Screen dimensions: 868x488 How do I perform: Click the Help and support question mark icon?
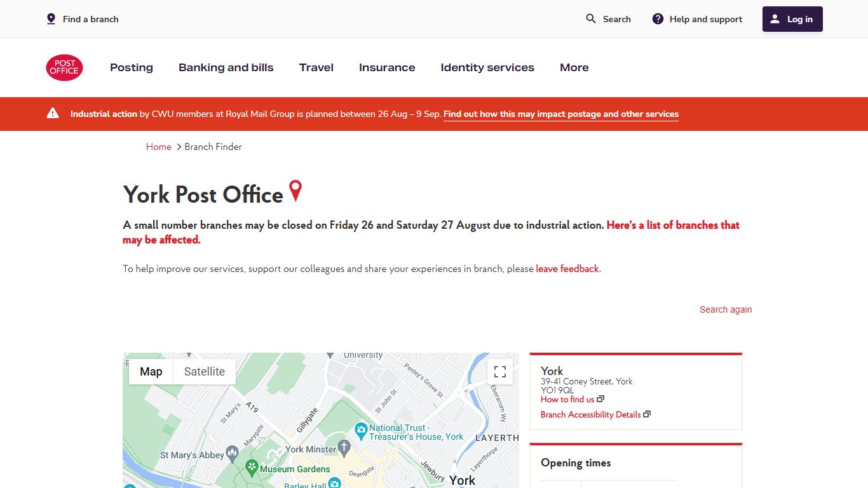coord(658,19)
